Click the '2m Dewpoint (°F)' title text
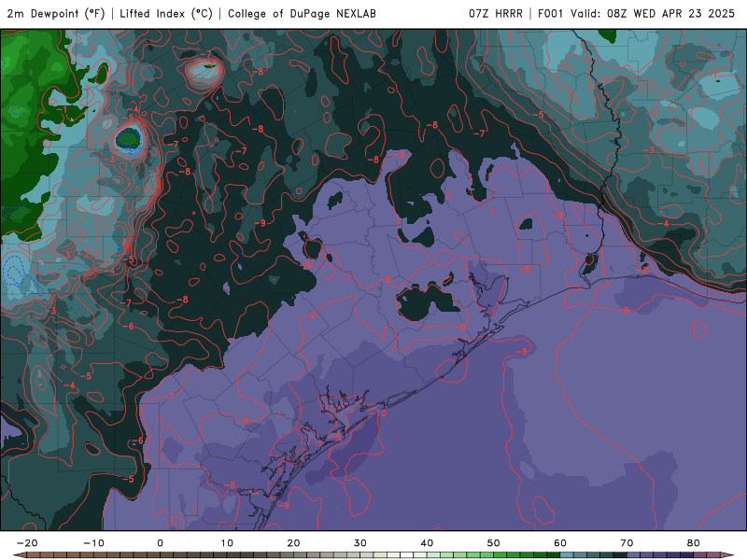The image size is (747, 560). tap(55, 13)
